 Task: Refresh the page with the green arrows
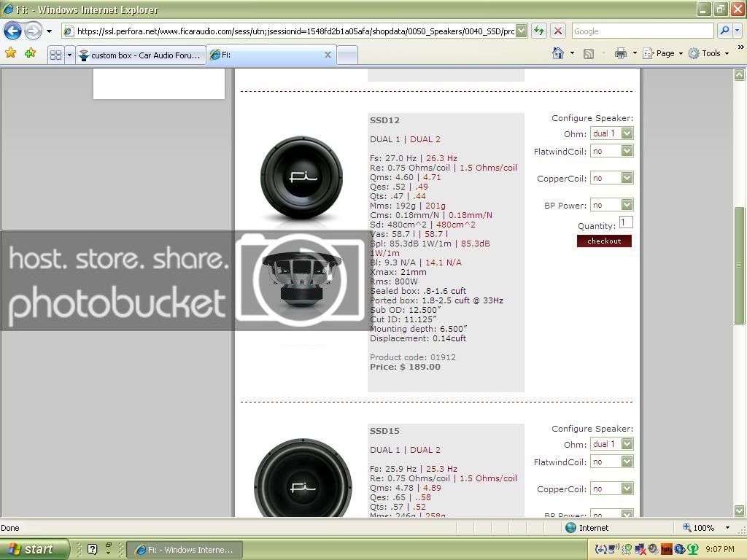click(539, 31)
